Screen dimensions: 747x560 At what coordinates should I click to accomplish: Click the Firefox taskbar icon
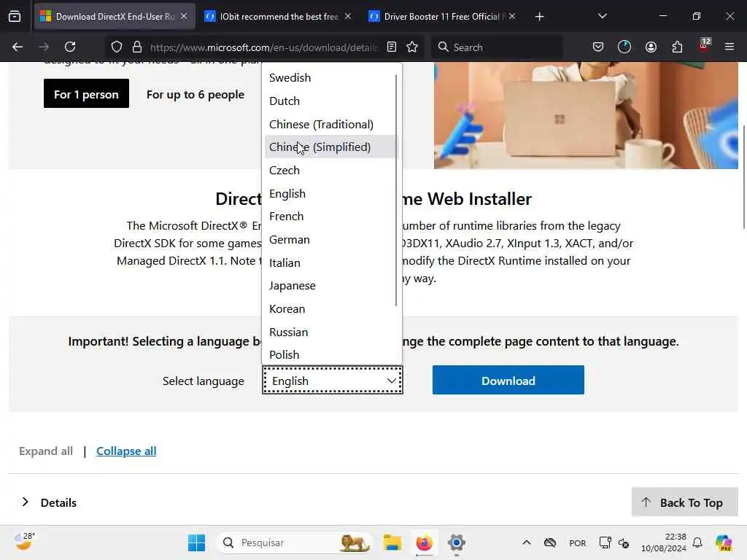coord(424,542)
